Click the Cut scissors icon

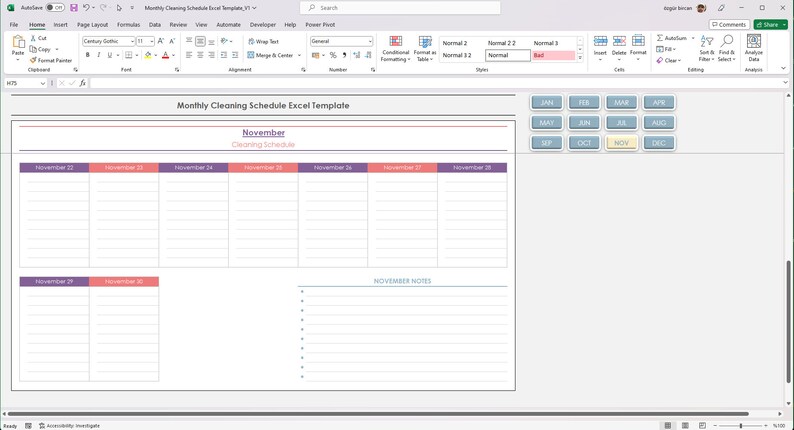click(x=33, y=38)
